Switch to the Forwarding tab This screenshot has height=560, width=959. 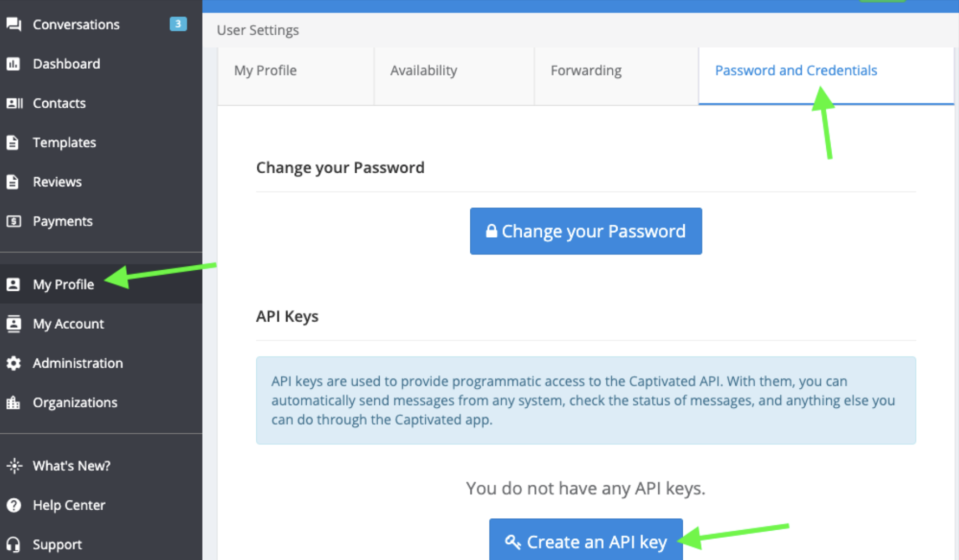(586, 70)
